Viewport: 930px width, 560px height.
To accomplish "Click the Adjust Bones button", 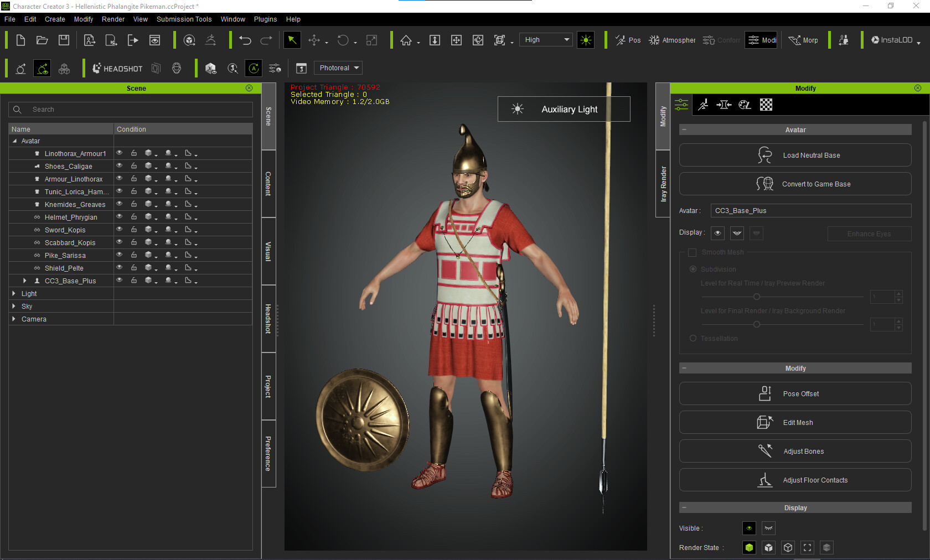I will coord(795,451).
